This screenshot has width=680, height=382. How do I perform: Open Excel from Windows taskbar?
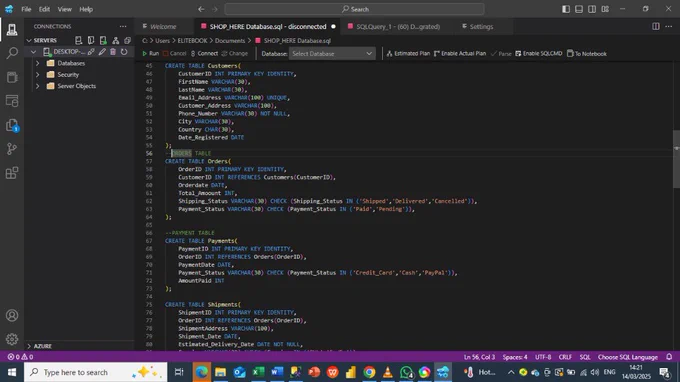coord(258,372)
